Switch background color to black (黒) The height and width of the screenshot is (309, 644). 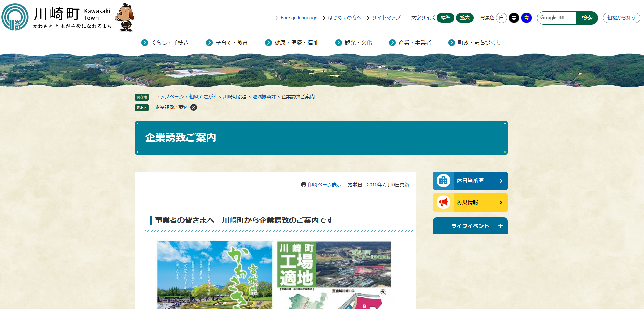(514, 18)
